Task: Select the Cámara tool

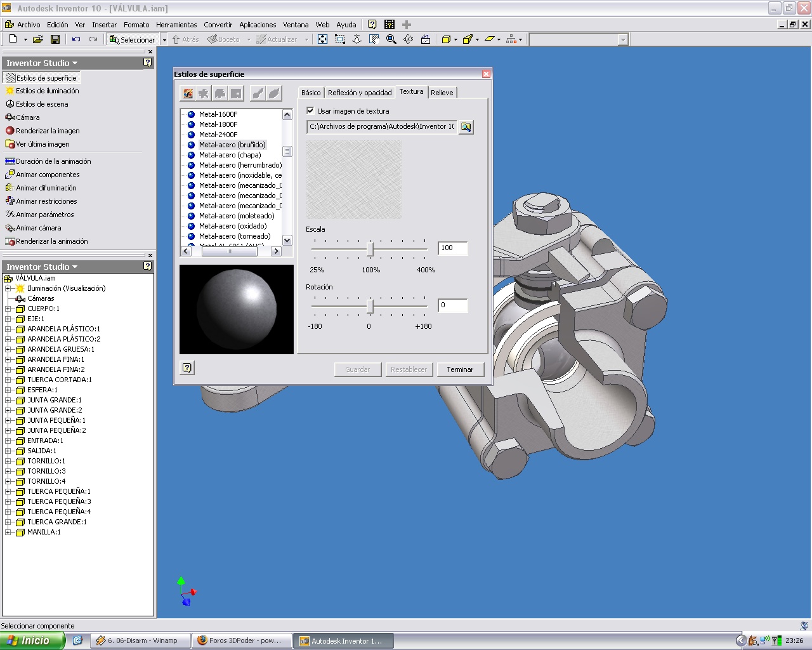Action: click(22, 117)
